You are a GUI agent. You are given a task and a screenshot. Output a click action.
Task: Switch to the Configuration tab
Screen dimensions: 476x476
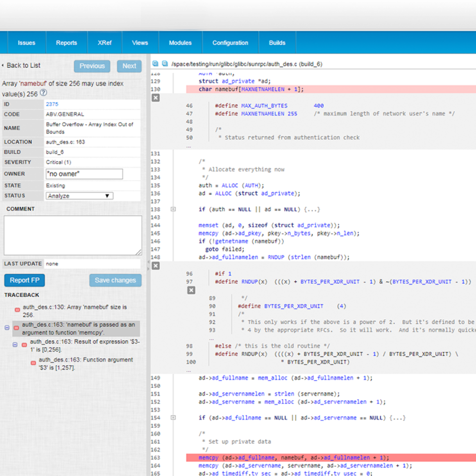click(x=230, y=43)
